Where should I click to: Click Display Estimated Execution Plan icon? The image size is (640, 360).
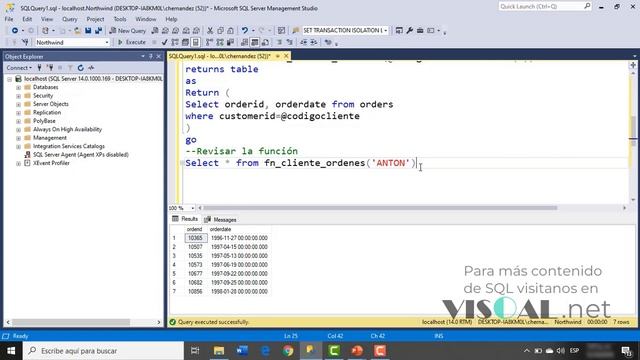(x=175, y=42)
